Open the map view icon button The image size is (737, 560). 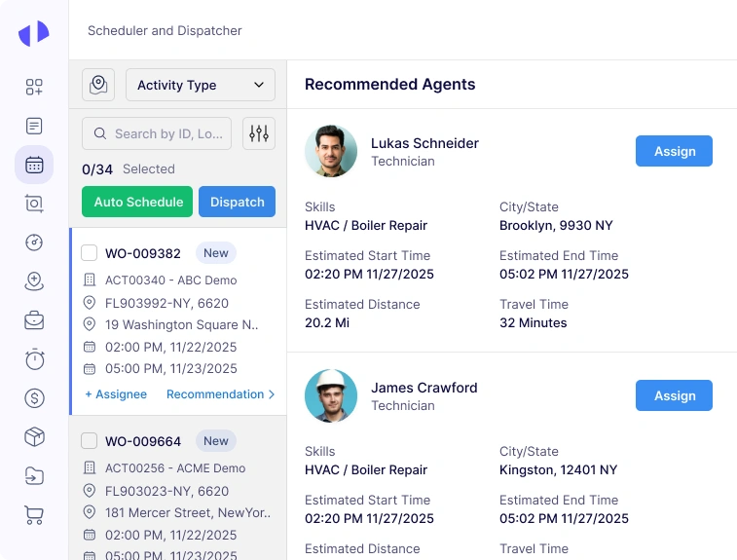point(98,85)
